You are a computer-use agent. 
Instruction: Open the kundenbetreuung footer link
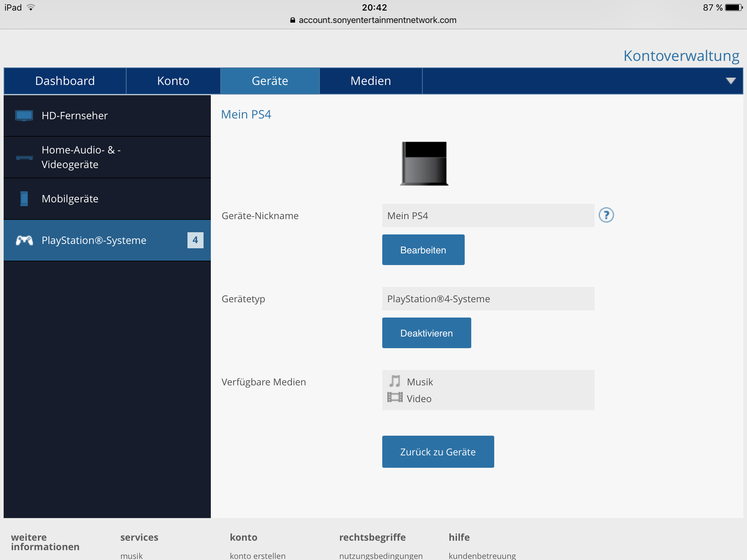pyautogui.click(x=482, y=556)
